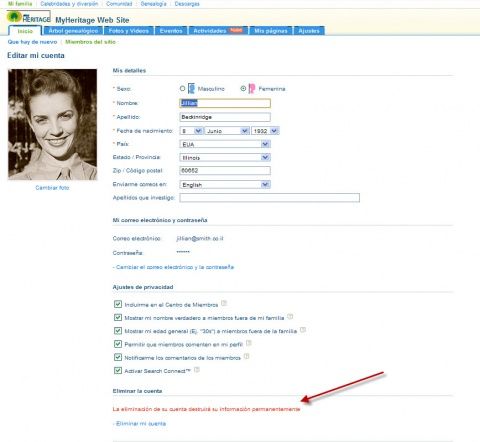Viewport: 480px width, 442px height.
Task: Click the Zip / Código postal field
Action: point(225,170)
